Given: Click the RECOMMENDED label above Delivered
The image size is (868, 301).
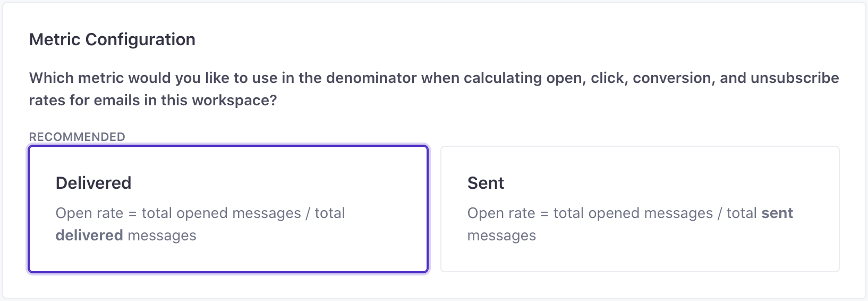Looking at the screenshot, I should (x=77, y=137).
